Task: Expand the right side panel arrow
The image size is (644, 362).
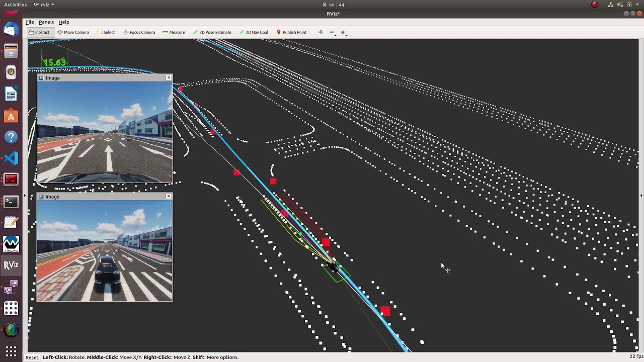Action: tap(641, 196)
